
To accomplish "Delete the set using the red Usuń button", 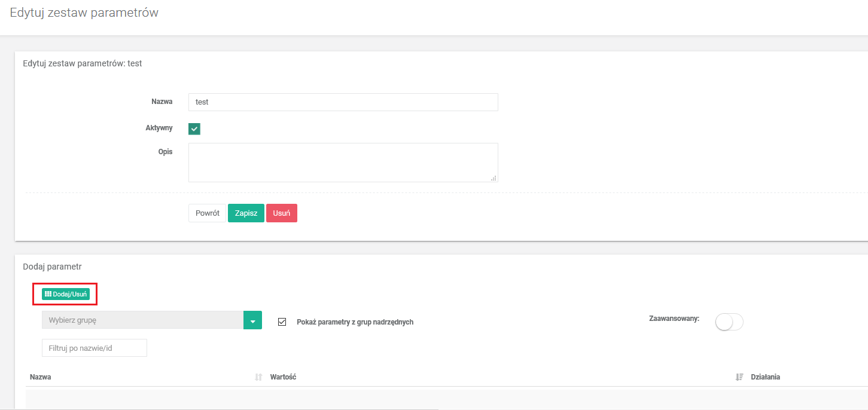I will tap(281, 213).
